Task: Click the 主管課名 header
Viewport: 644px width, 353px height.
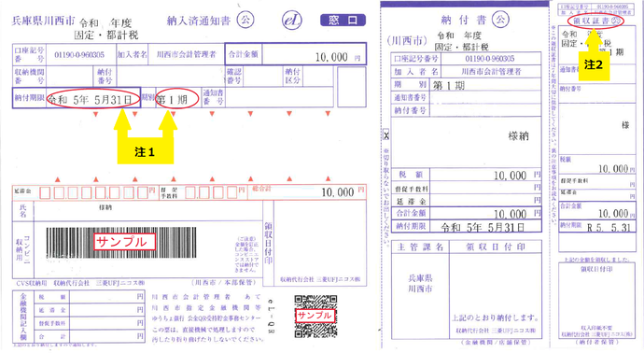Action: 420,247
